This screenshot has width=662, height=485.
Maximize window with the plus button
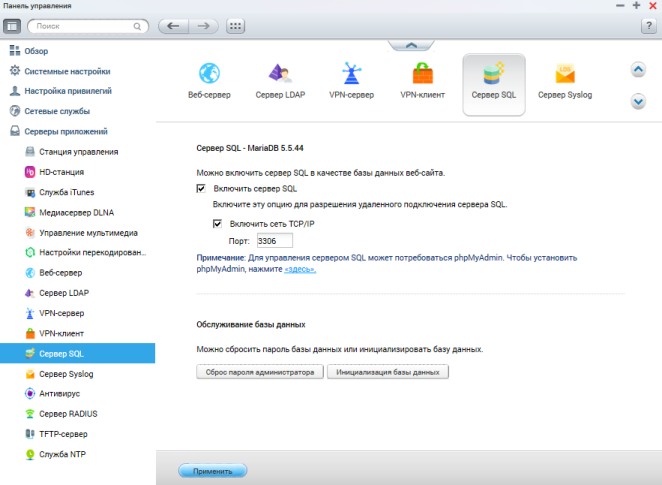click(x=636, y=5)
